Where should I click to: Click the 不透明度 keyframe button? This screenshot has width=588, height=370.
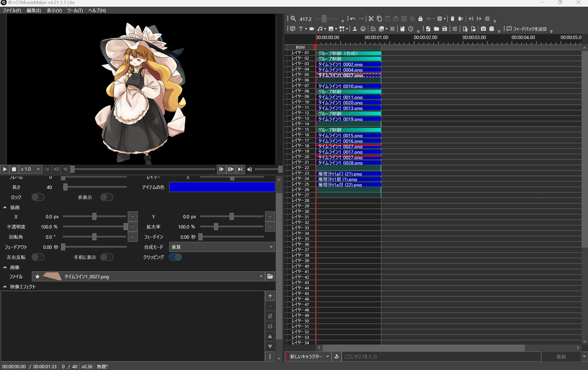pos(133,227)
